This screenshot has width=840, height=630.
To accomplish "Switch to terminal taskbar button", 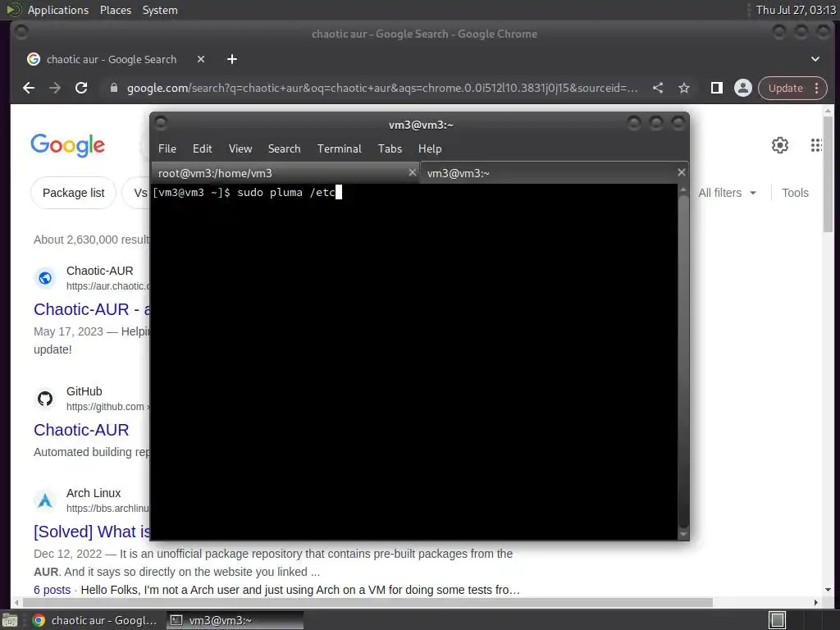I will click(235, 620).
